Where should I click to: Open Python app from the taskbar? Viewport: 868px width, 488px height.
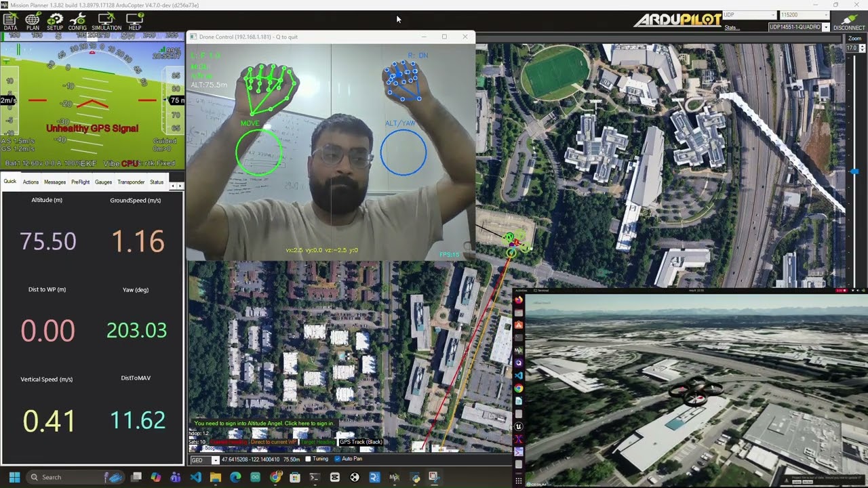pos(414,477)
